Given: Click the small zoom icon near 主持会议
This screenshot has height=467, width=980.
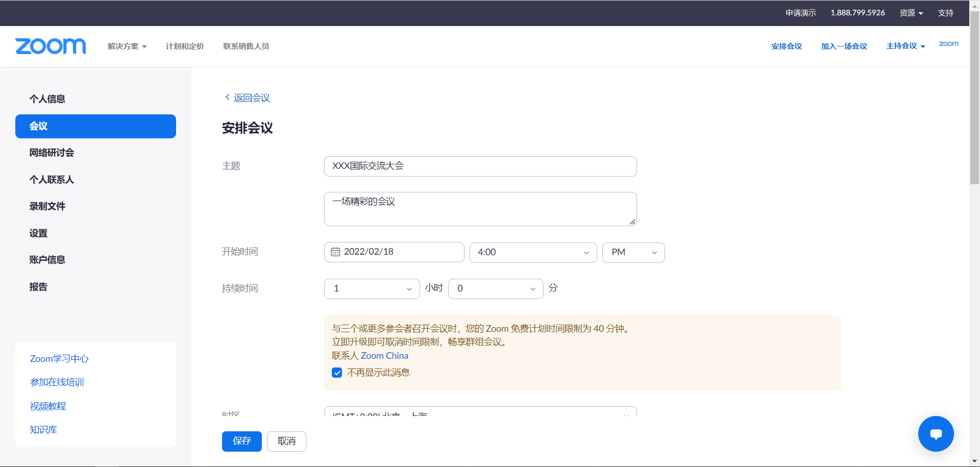Looking at the screenshot, I should (948, 44).
